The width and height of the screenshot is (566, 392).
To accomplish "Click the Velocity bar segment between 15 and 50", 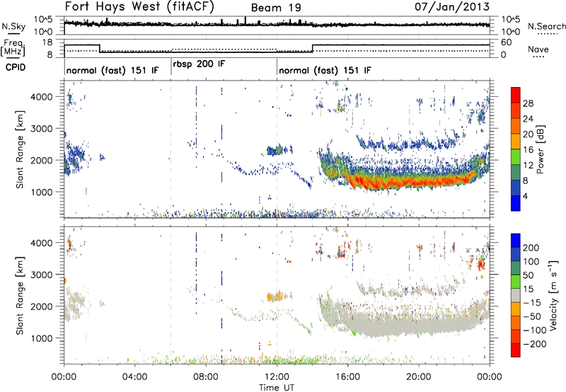I will click(x=516, y=282).
